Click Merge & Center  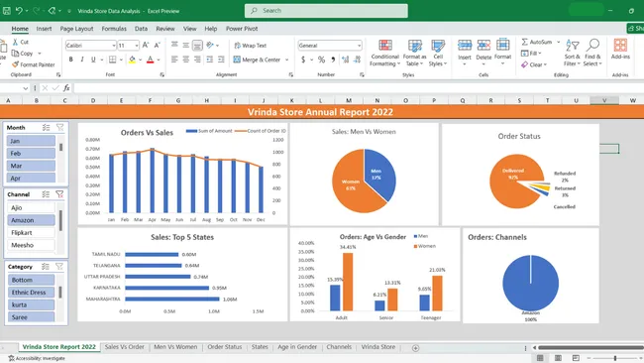click(x=257, y=60)
